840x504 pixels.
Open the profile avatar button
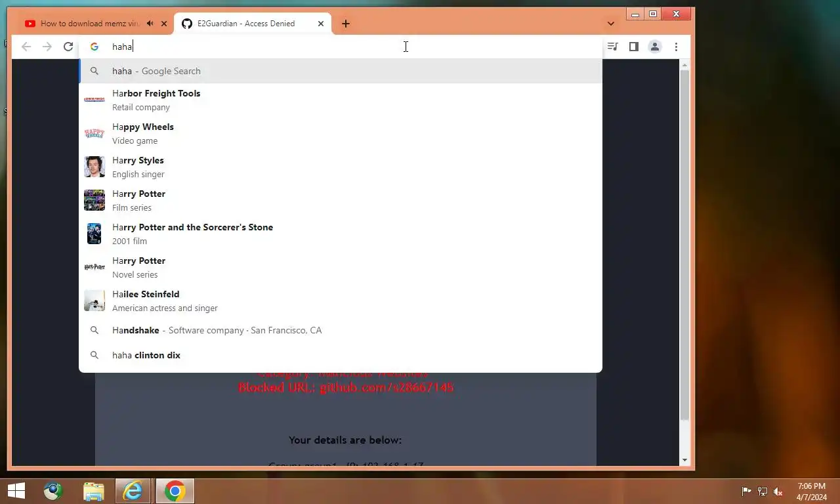[x=654, y=47]
